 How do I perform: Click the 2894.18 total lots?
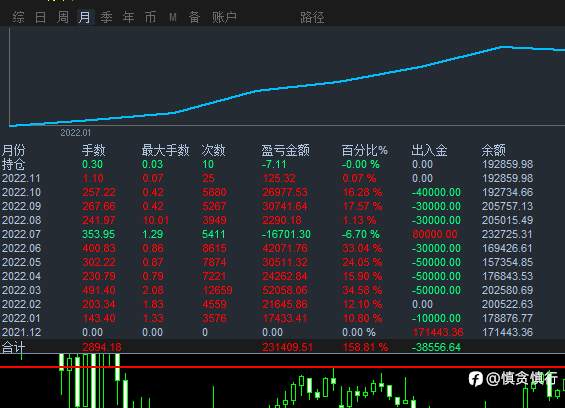click(x=102, y=347)
